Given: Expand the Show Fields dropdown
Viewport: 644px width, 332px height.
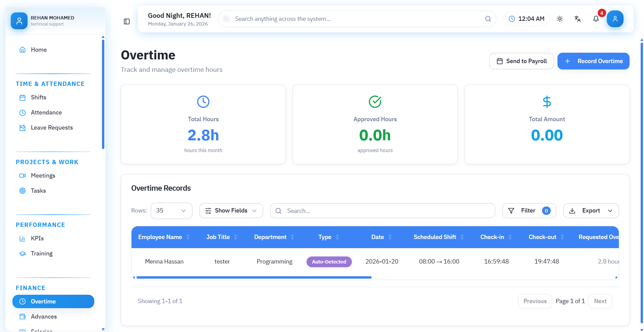Looking at the screenshot, I should (x=231, y=211).
